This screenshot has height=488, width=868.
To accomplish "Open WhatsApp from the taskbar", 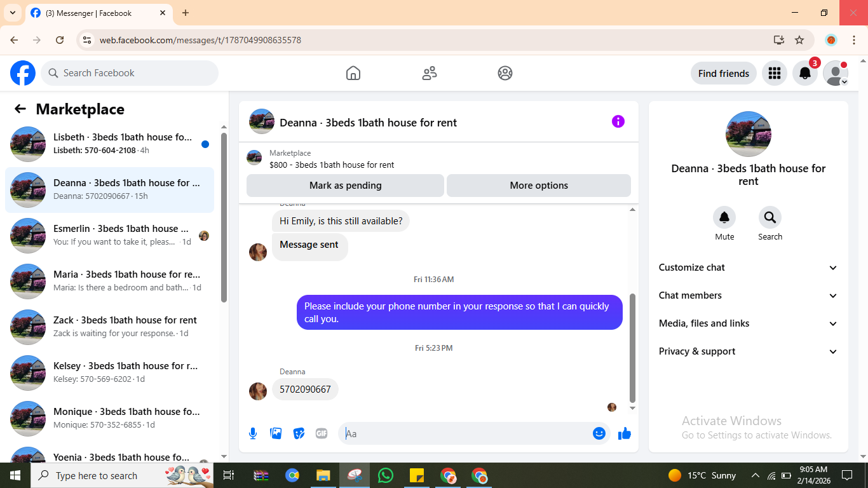I will (386, 475).
